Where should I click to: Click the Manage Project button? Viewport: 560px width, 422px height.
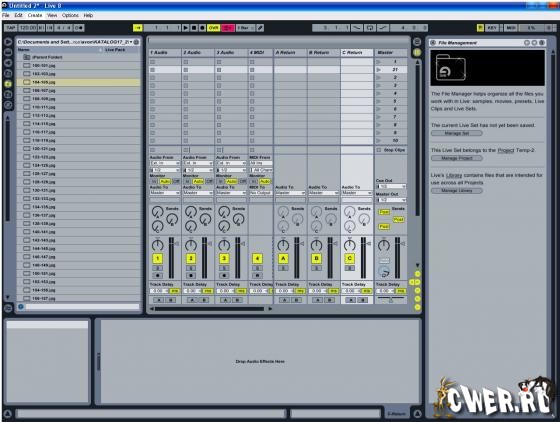457,158
